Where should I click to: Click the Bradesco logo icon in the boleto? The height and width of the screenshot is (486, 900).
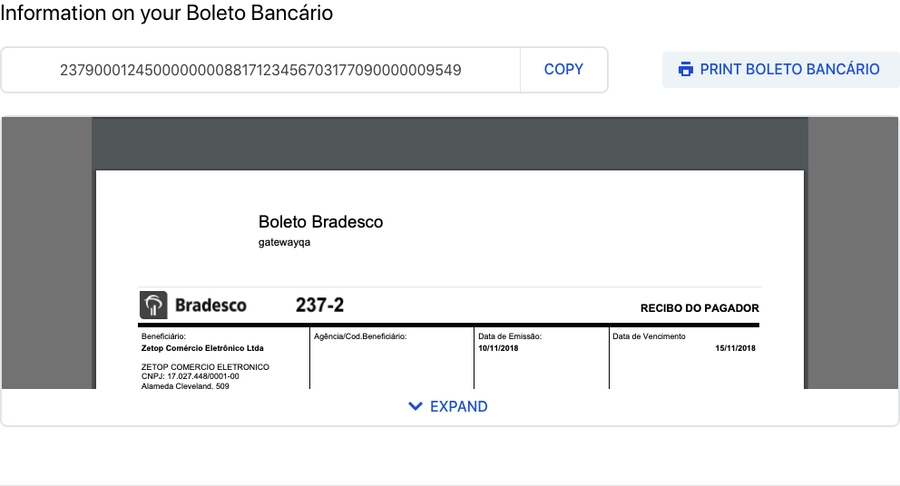(x=153, y=305)
